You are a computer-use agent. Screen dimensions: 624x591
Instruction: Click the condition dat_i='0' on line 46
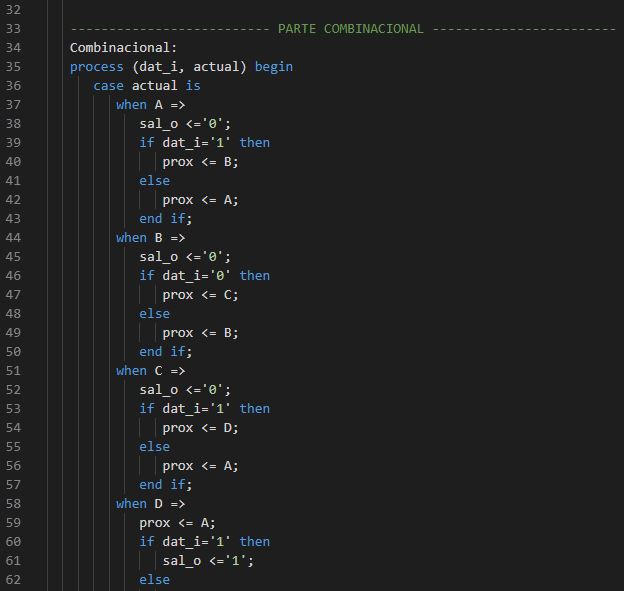point(197,276)
